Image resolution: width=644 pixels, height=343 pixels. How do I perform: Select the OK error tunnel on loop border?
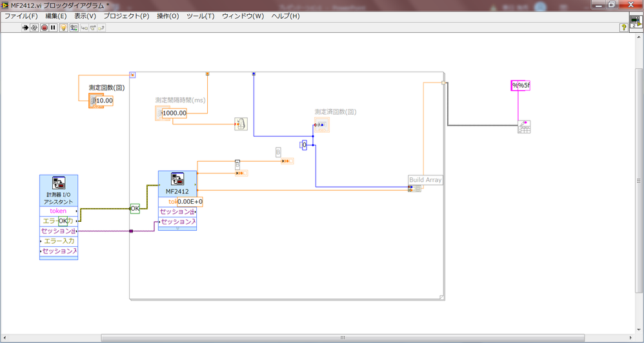[135, 208]
